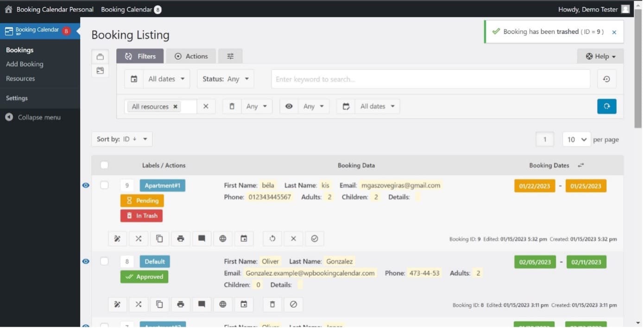Add a note to booking 8

(x=202, y=304)
